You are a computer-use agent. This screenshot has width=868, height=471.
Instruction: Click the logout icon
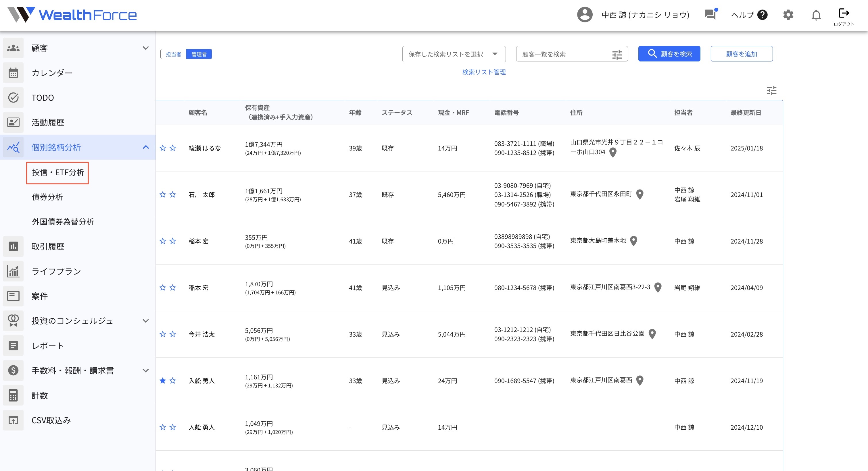tap(844, 13)
